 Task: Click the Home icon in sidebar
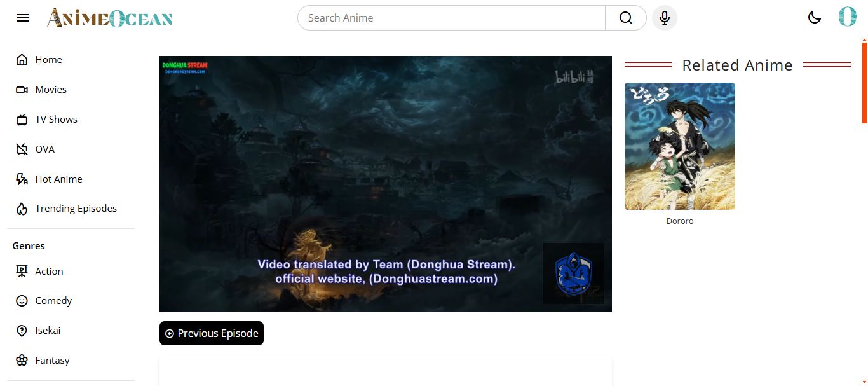coord(22,60)
